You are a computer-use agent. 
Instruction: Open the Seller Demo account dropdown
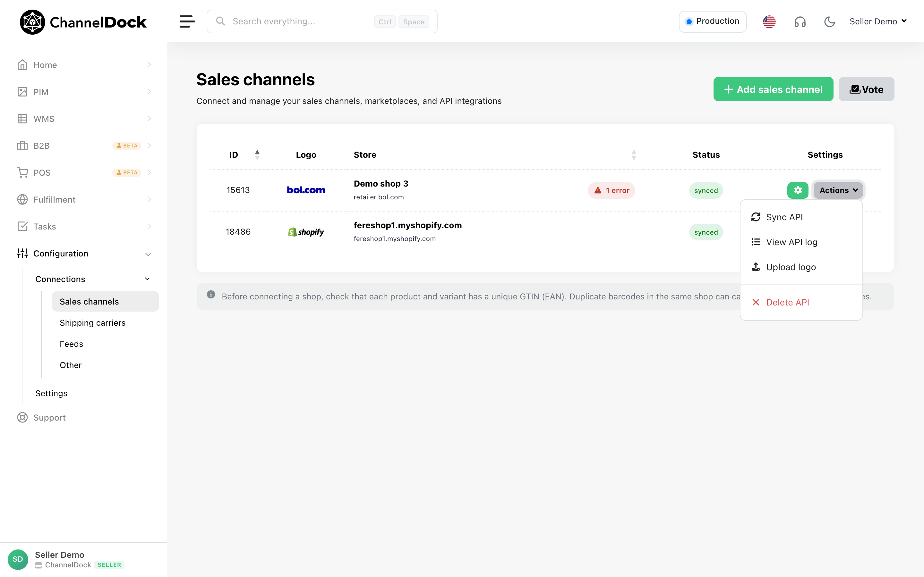(878, 21)
